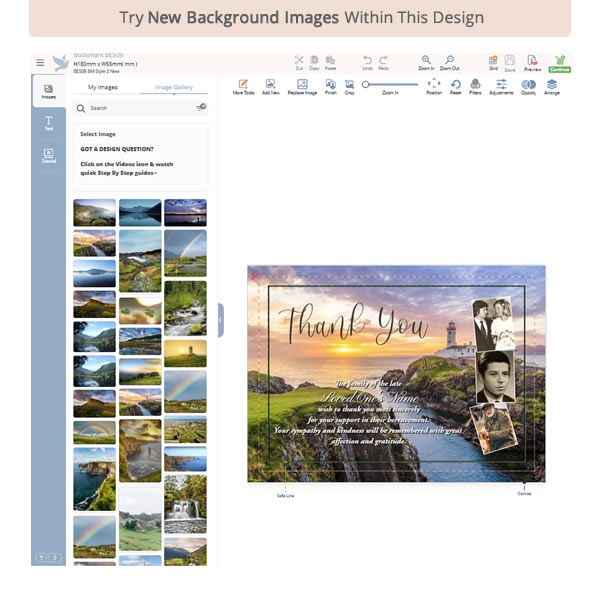Image resolution: width=600 pixels, height=602 pixels.
Task: Toggle the Grid overlay
Action: (x=493, y=61)
